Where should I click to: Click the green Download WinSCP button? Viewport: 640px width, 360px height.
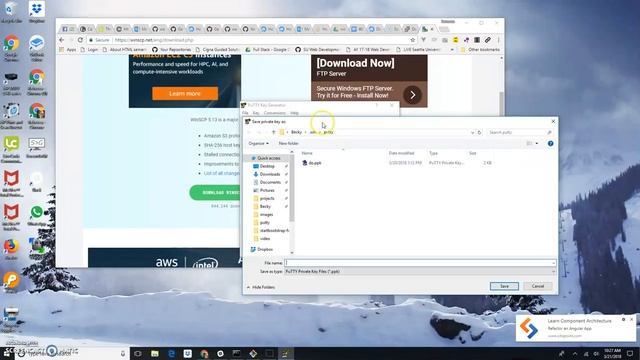(x=216, y=193)
